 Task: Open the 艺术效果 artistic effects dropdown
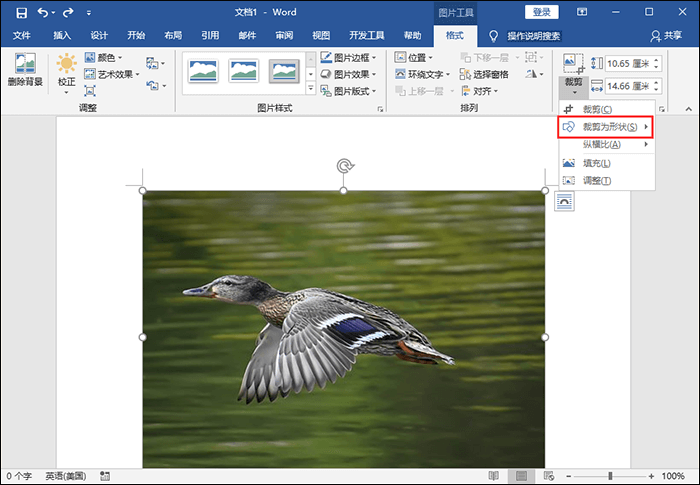click(x=112, y=74)
